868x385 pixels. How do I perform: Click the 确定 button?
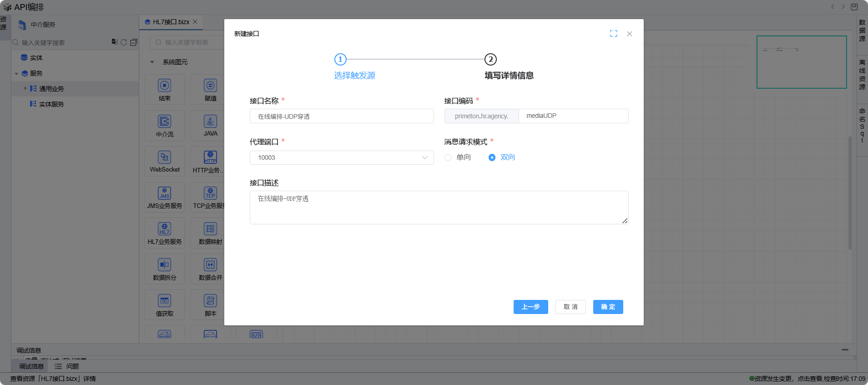point(608,307)
